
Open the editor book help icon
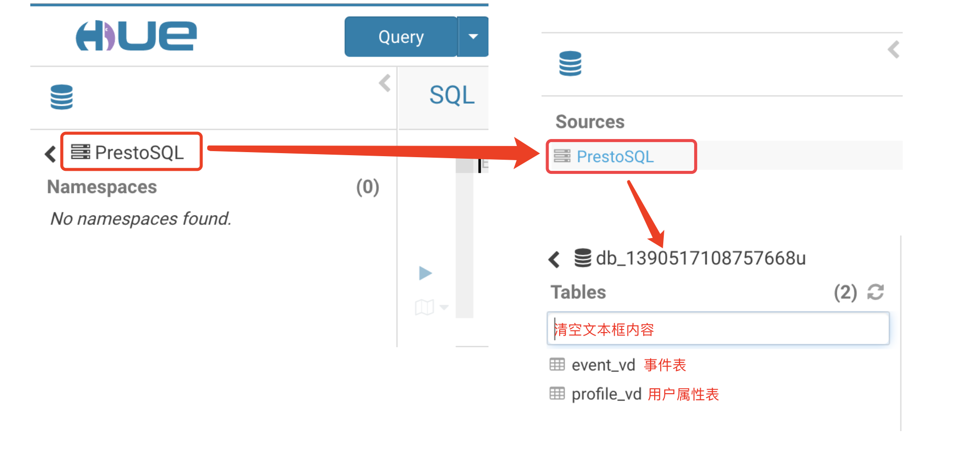[424, 307]
